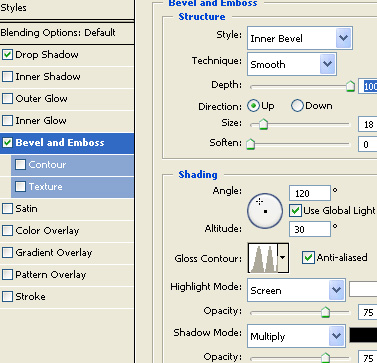Click the Gloss Contour thumbnail
The height and width of the screenshot is (363, 377).
coord(263,258)
